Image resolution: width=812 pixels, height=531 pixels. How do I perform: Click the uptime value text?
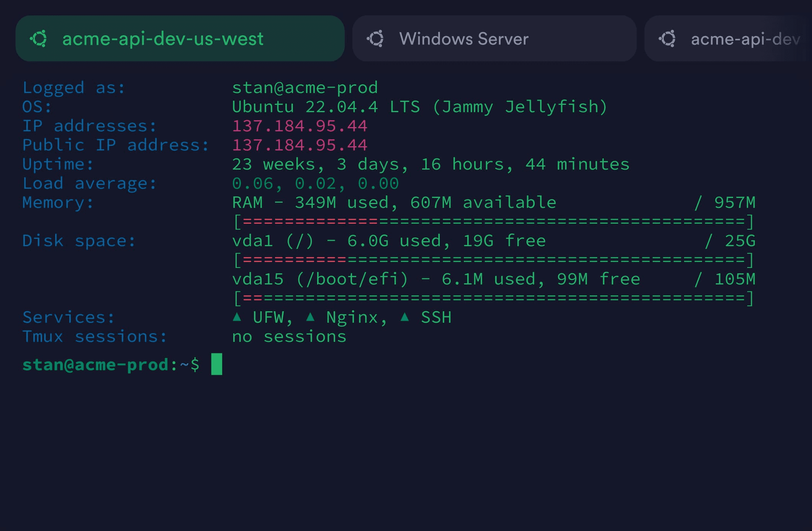coord(431,164)
